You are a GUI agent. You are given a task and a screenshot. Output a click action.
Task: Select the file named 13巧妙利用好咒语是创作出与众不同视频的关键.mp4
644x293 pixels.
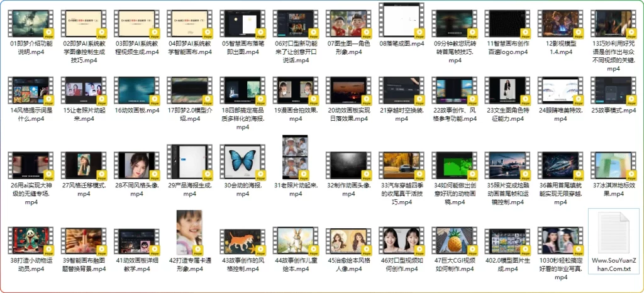(x=613, y=56)
